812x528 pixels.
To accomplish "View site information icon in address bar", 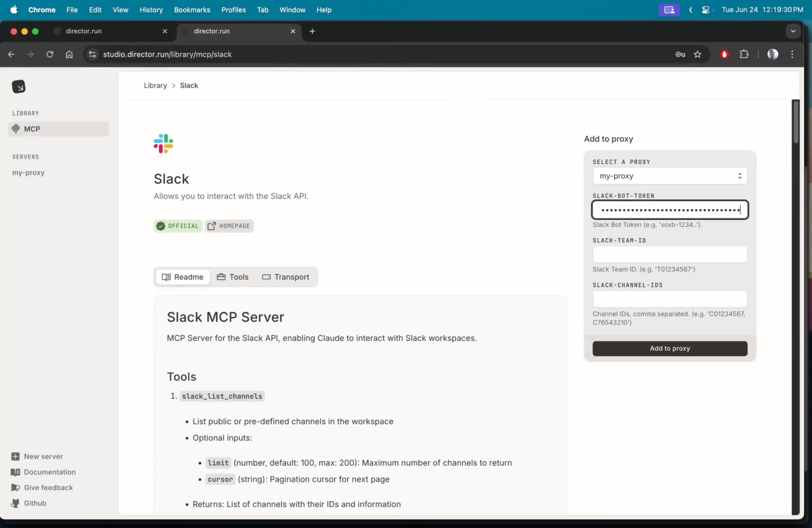I will point(92,54).
